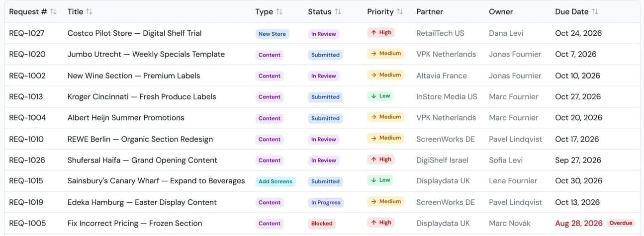
Task: Click Low priority badge on REQ-1013
Action: [x=380, y=96]
